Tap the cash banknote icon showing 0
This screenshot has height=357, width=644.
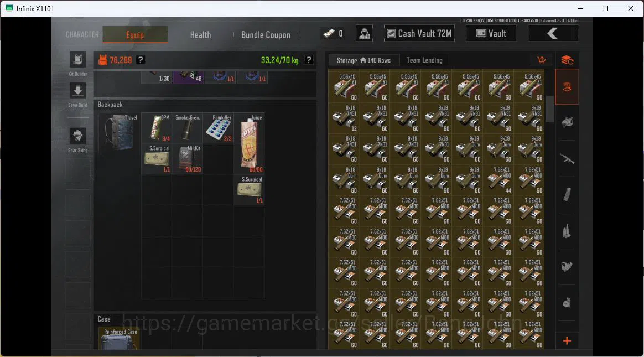pyautogui.click(x=329, y=34)
